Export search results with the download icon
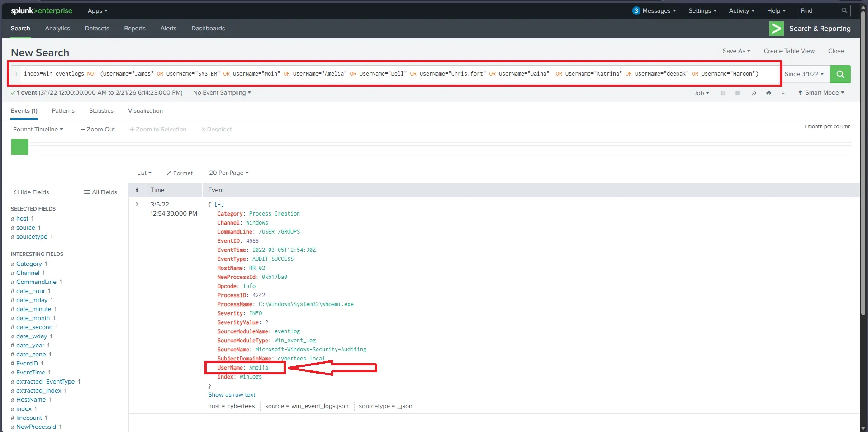The image size is (868, 432). tap(783, 93)
